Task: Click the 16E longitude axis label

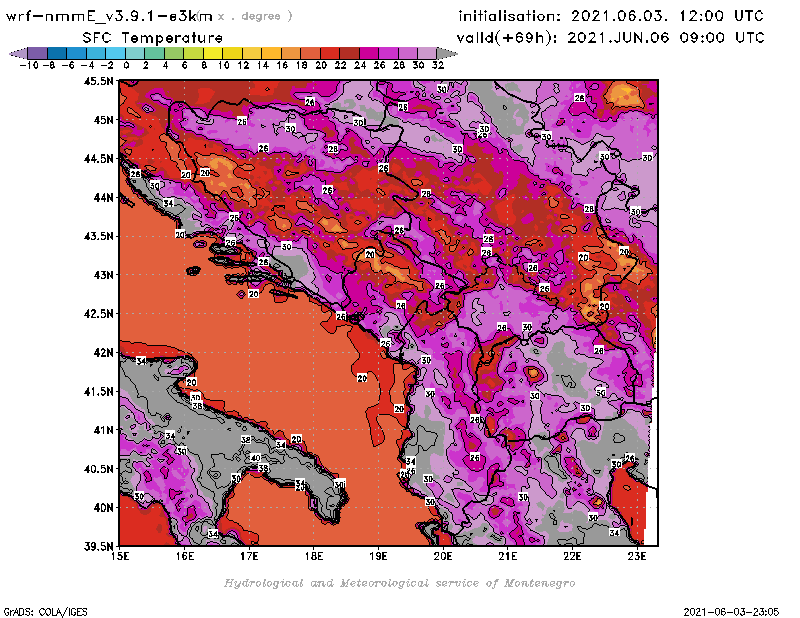Action: coord(185,556)
